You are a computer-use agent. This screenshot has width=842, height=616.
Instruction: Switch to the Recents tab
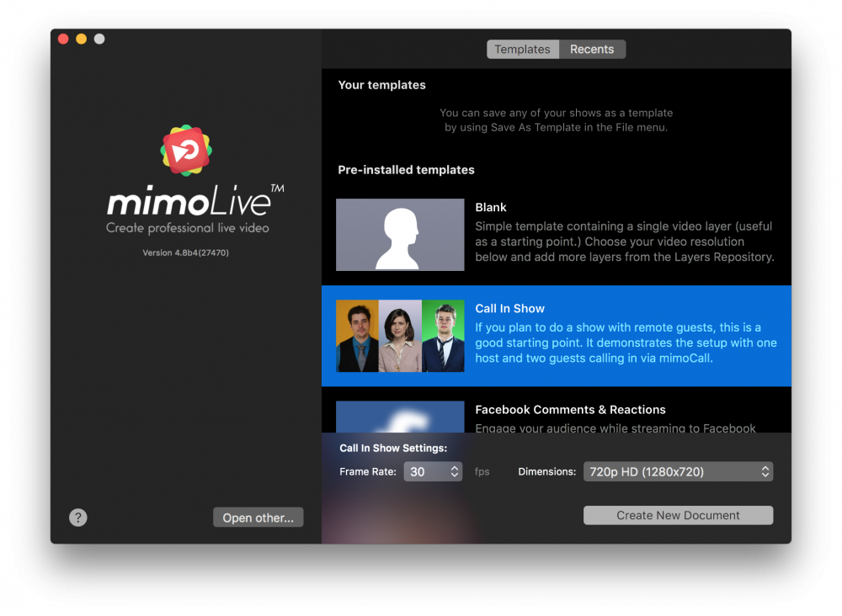tap(592, 50)
